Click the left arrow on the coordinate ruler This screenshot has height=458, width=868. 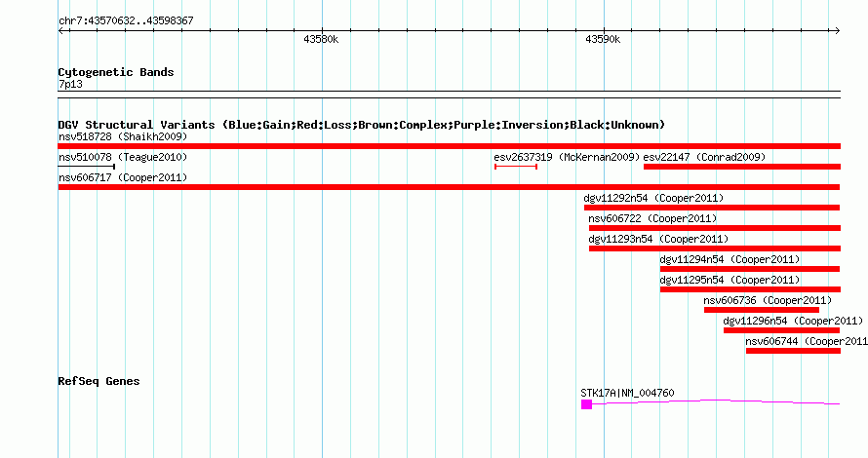tap(61, 31)
